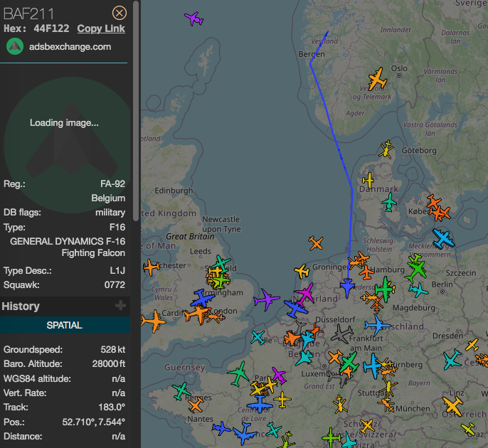Screen dimensions: 488x448
Task: Click the position value 52.710°, 7.544°
Action: tap(94, 422)
